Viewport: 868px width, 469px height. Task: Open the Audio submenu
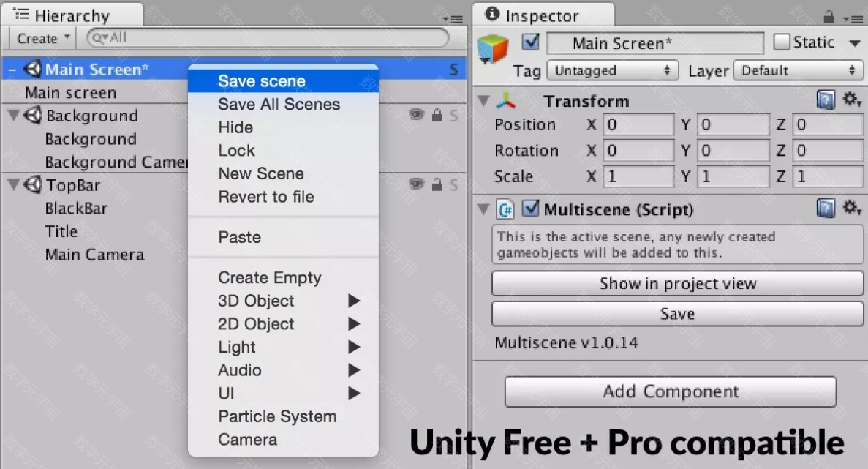[x=284, y=370]
